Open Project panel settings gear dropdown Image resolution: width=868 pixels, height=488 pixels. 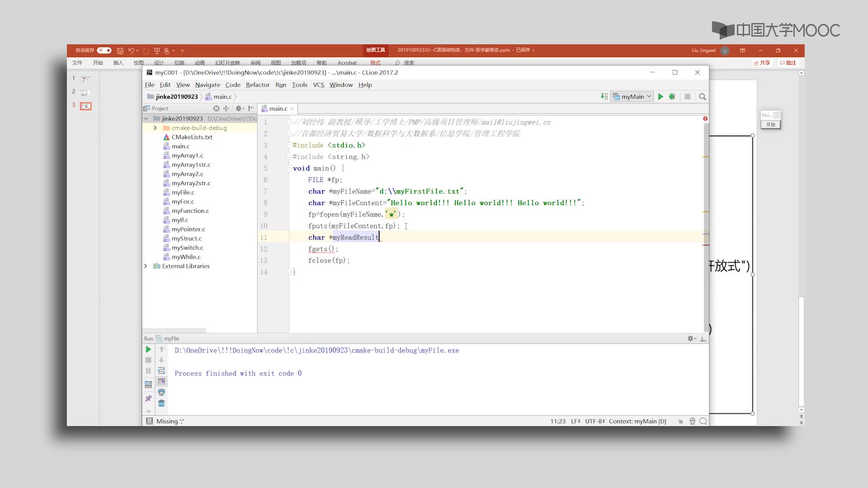(240, 108)
